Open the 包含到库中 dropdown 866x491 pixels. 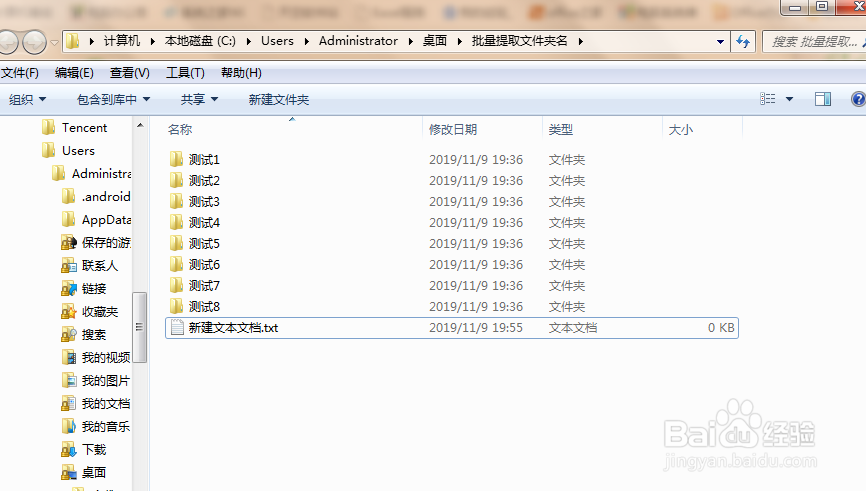point(113,99)
